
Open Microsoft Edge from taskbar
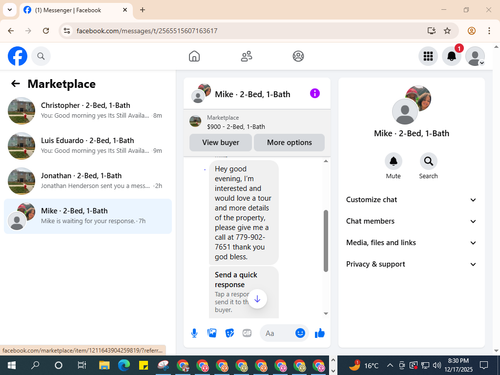tap(124, 366)
